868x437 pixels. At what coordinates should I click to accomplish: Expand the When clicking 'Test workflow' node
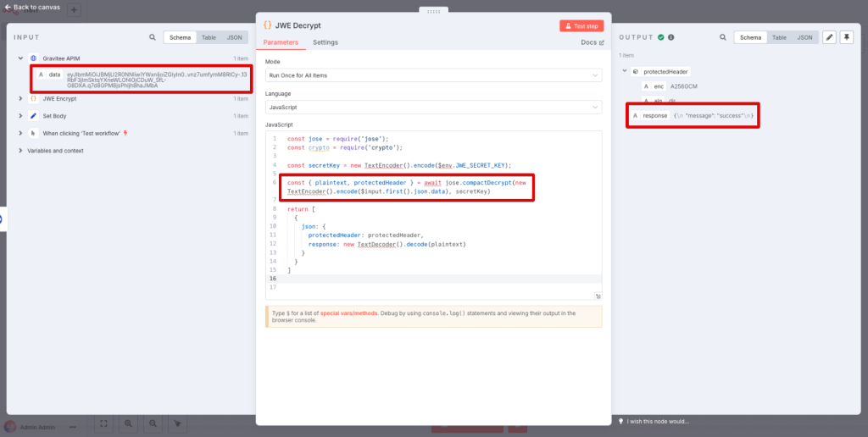point(20,133)
